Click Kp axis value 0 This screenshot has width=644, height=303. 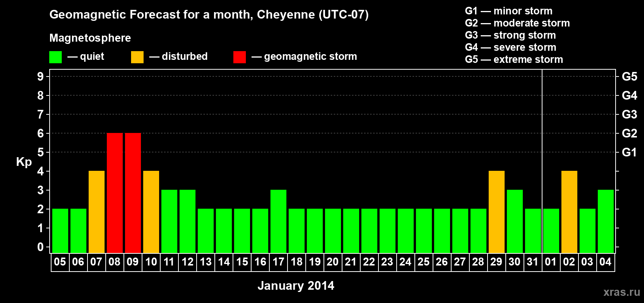(41, 247)
